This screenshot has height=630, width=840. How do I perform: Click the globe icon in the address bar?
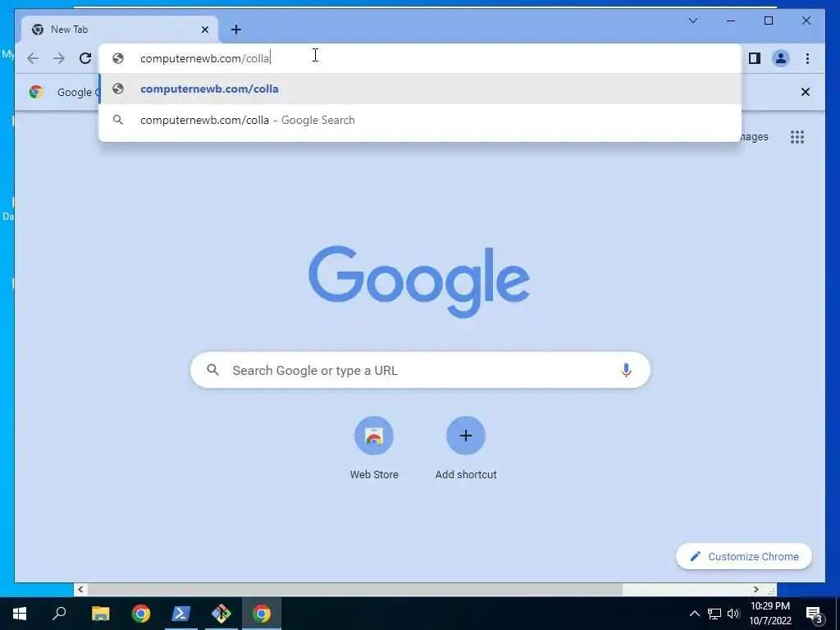[118, 58]
